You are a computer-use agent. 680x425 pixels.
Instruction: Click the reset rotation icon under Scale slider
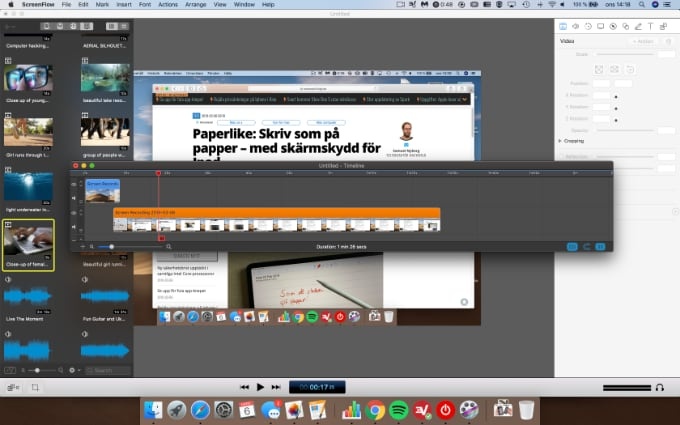(x=630, y=69)
